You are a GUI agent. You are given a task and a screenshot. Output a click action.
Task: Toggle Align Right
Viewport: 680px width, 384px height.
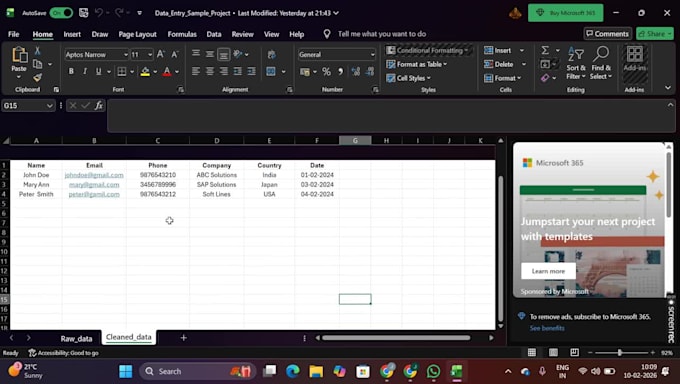click(x=224, y=72)
